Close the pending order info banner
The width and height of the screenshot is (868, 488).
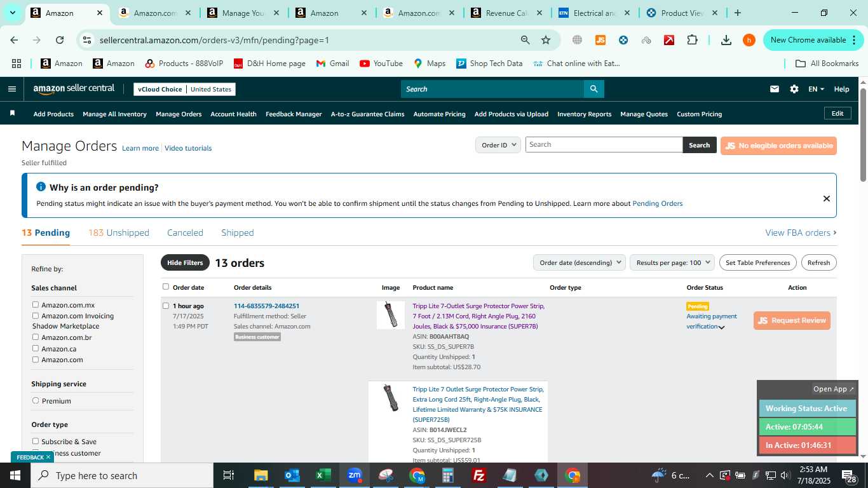click(x=827, y=198)
